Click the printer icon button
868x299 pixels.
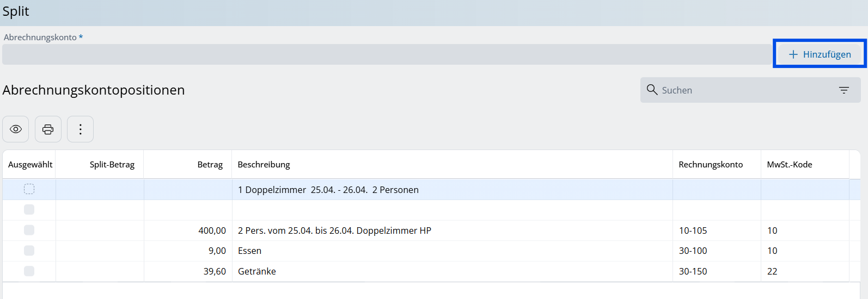(48, 129)
